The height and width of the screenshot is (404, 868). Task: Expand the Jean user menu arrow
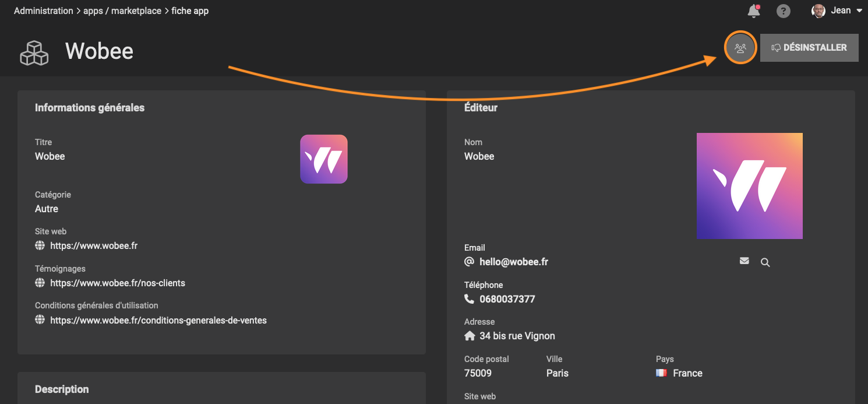(859, 11)
